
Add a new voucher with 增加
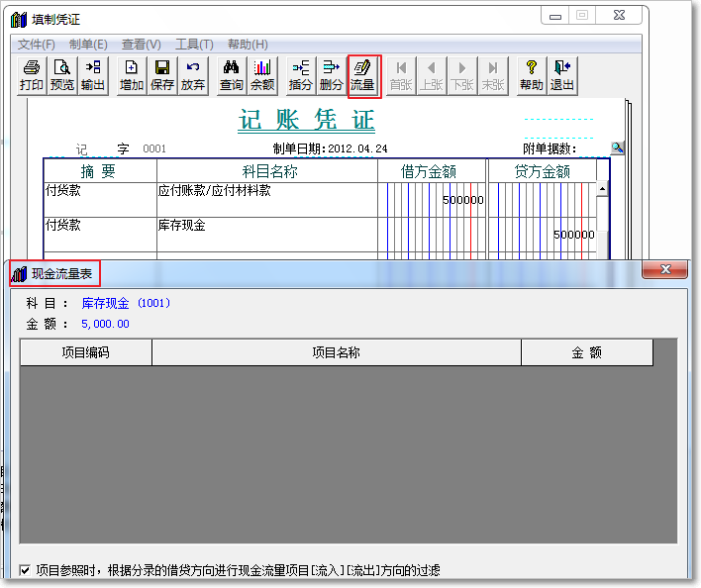click(x=132, y=76)
